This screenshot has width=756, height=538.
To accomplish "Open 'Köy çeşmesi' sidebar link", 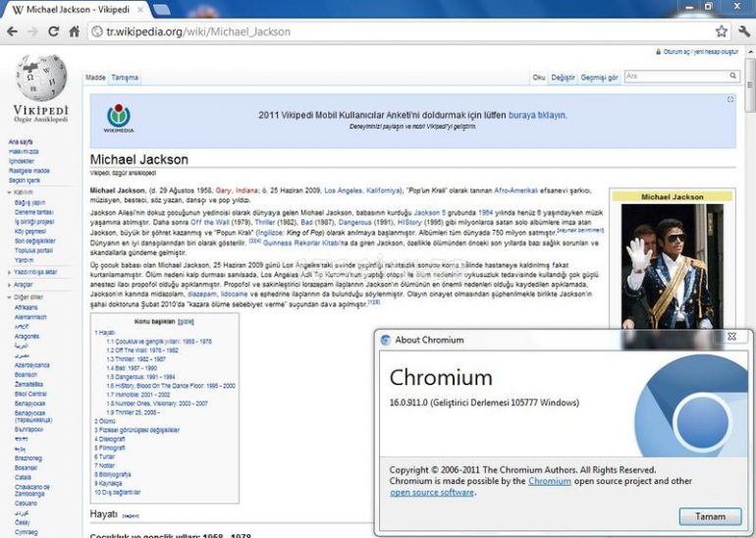I will pyautogui.click(x=30, y=232).
